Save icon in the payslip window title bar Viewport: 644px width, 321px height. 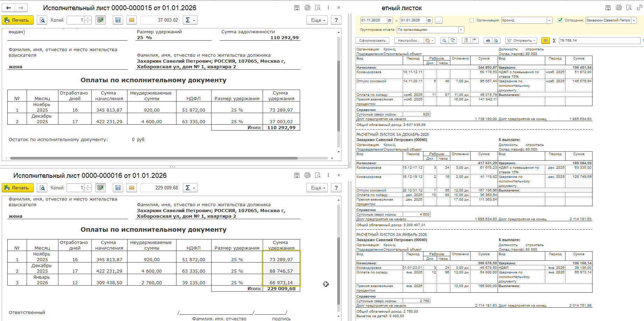608,8
